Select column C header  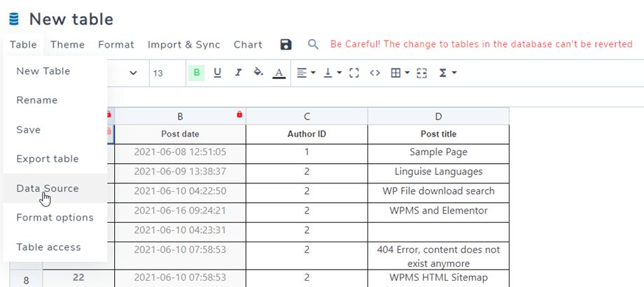pyautogui.click(x=307, y=116)
